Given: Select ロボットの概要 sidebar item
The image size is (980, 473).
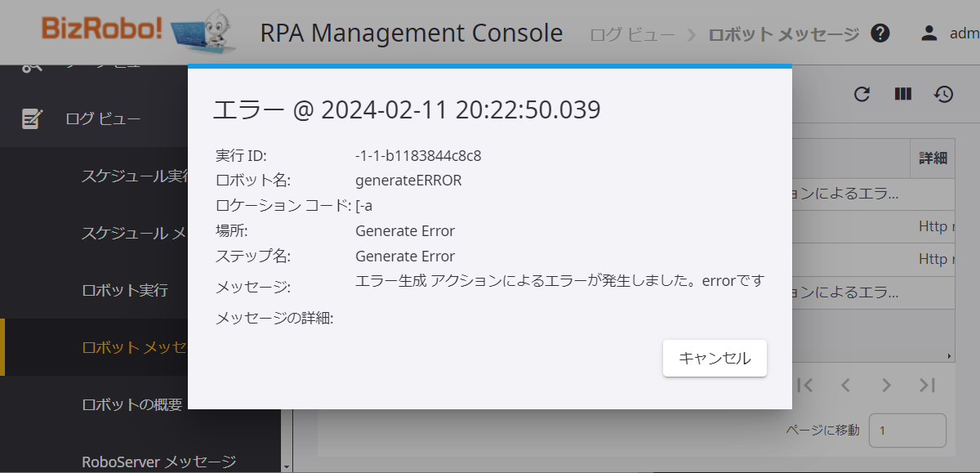Looking at the screenshot, I should [132, 404].
